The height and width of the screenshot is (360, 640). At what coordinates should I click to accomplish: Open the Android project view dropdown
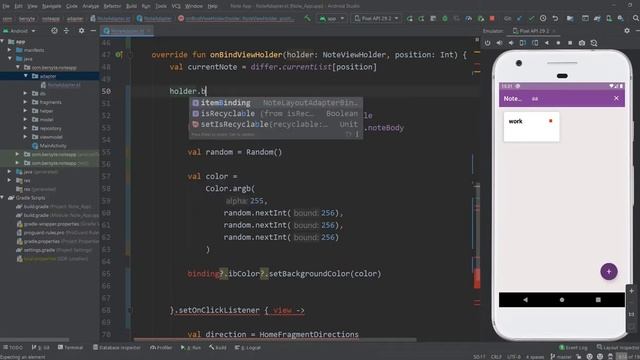(19, 31)
